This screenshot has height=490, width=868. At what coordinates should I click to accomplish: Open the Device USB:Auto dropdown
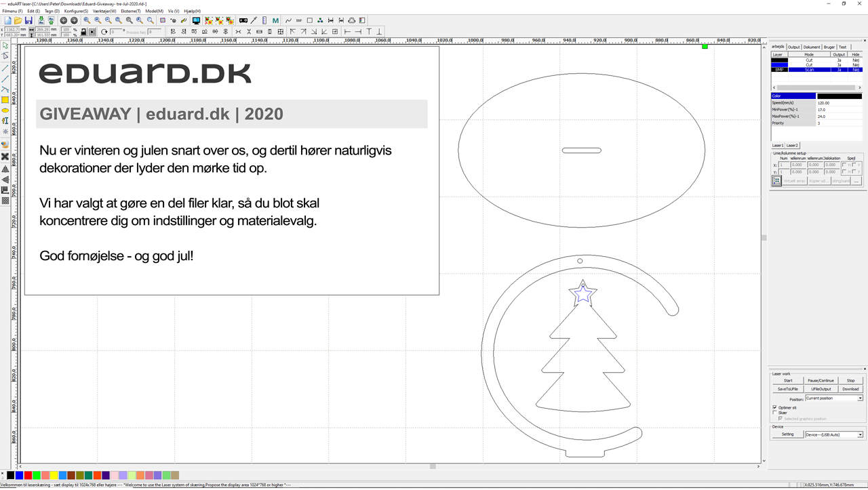(834, 434)
